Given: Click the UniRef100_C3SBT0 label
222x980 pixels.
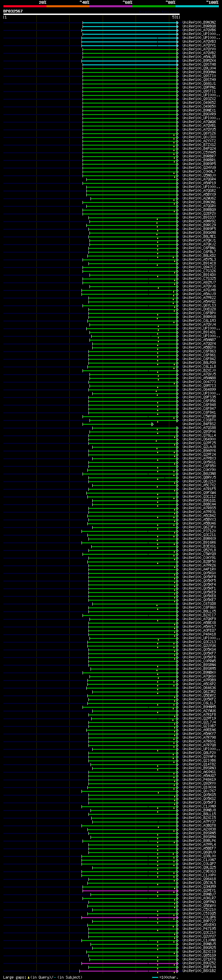Looking at the screenshot, I should pyautogui.click(x=199, y=420).
